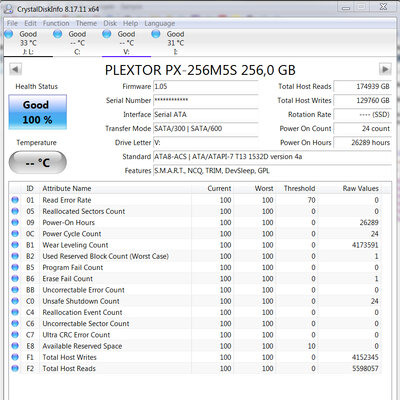Viewport: 400px width, 400px height.
Task: Click the temperature -- °C button
Action: [x=37, y=162]
